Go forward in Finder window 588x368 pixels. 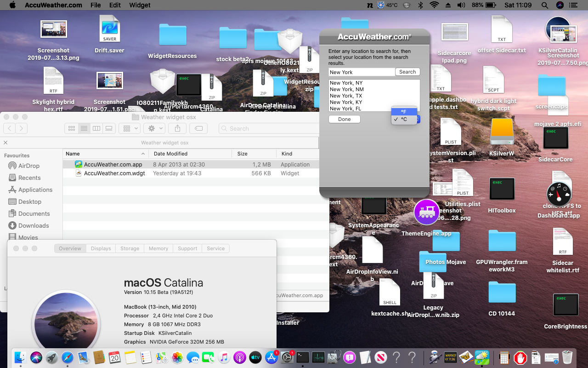coord(21,128)
